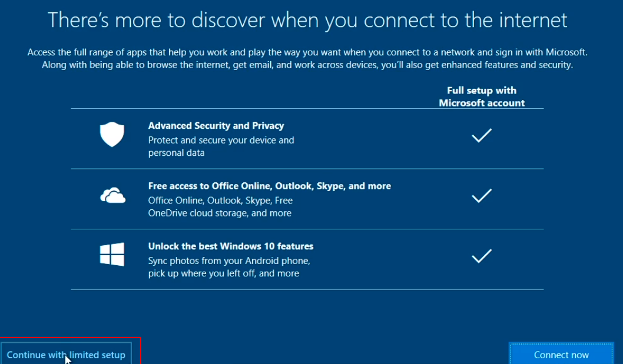Click the cloud OneDrive icon
This screenshot has height=364, width=623.
click(113, 195)
